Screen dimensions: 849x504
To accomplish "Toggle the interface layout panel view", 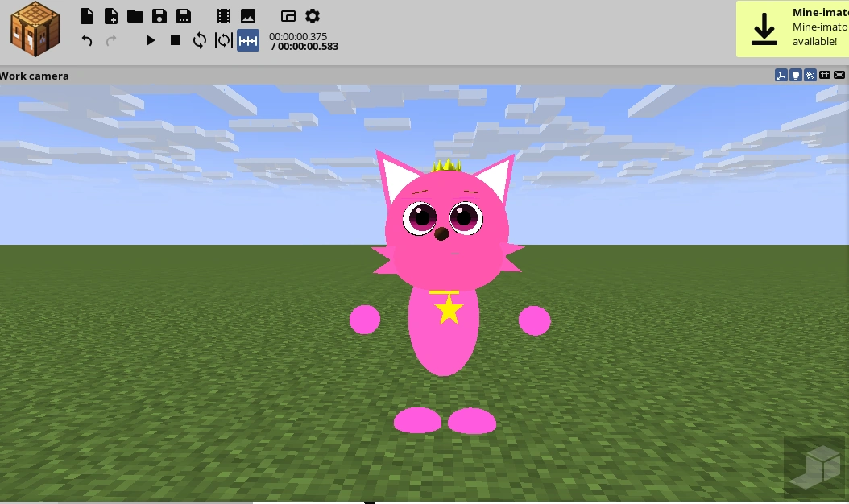I will pyautogui.click(x=288, y=15).
